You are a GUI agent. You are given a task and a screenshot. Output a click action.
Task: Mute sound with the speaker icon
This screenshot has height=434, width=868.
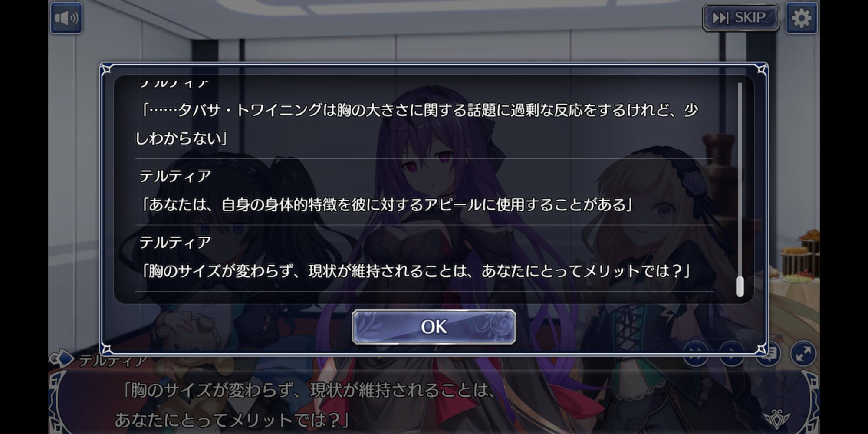(x=66, y=18)
